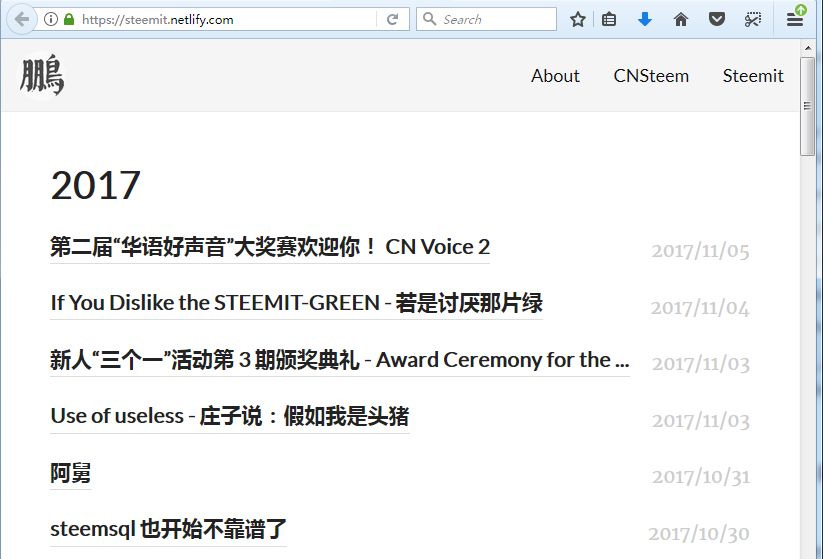Screen dimensions: 823x559
Task: Click the 鹏 site logo
Action: [42, 75]
